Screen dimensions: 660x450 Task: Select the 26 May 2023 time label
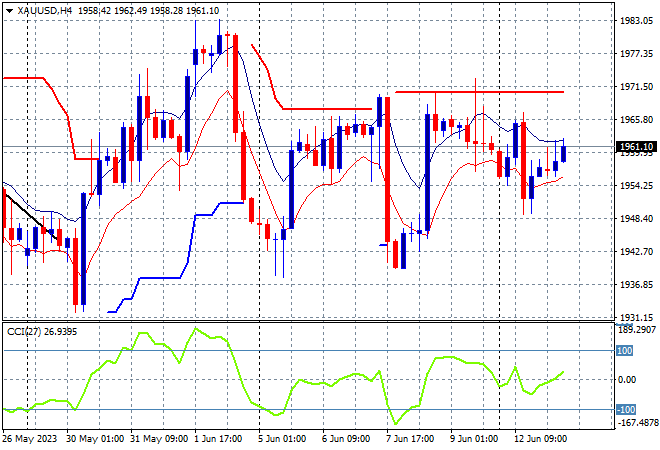(x=29, y=439)
